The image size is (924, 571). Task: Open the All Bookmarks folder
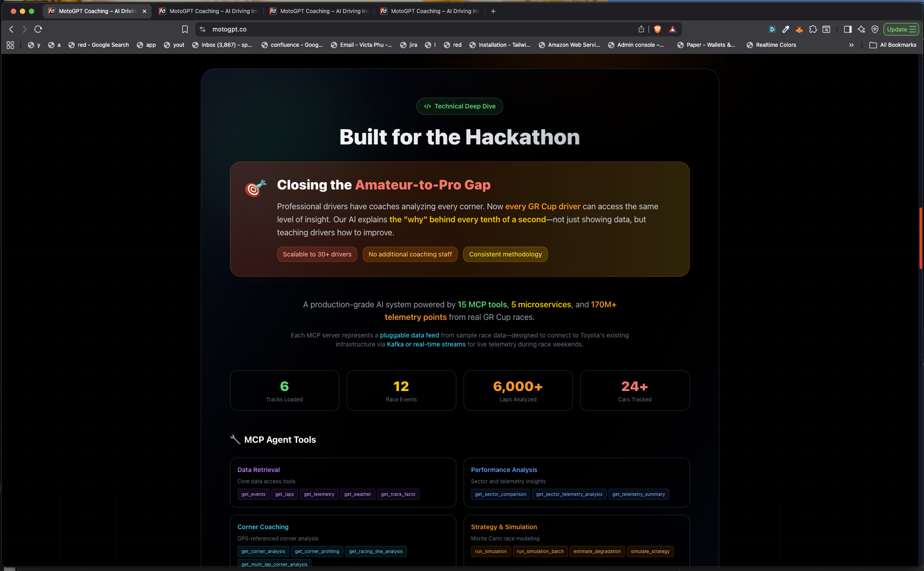click(893, 45)
